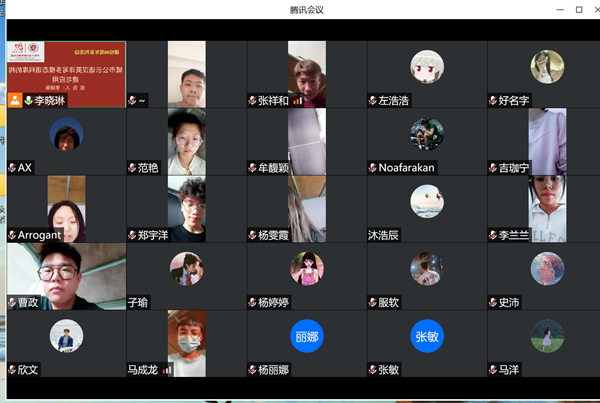
Task: Click the orange host icon beside 李晓琳
Action: click(15, 101)
